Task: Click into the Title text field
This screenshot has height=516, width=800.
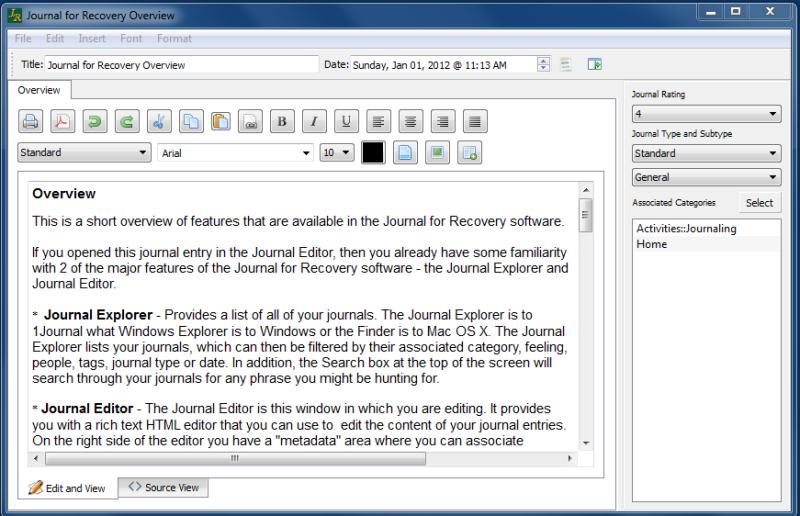Action: pyautogui.click(x=180, y=65)
